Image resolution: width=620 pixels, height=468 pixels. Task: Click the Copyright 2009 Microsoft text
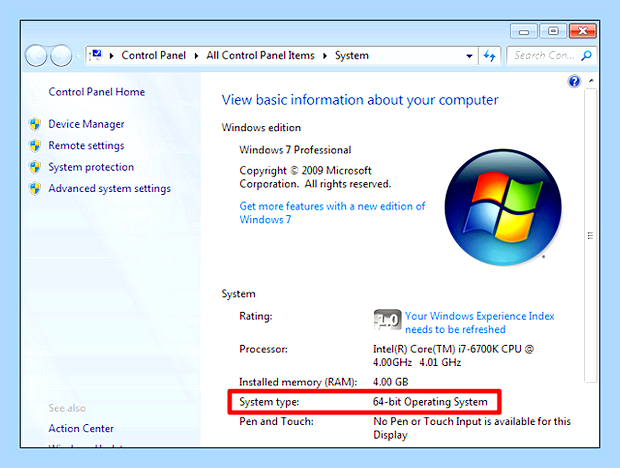(315, 177)
